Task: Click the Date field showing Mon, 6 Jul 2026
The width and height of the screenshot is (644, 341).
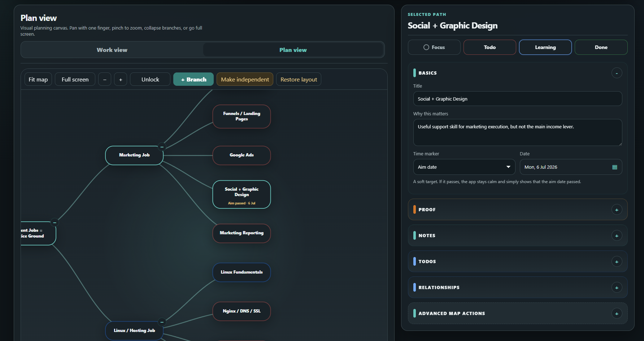Action: (571, 167)
